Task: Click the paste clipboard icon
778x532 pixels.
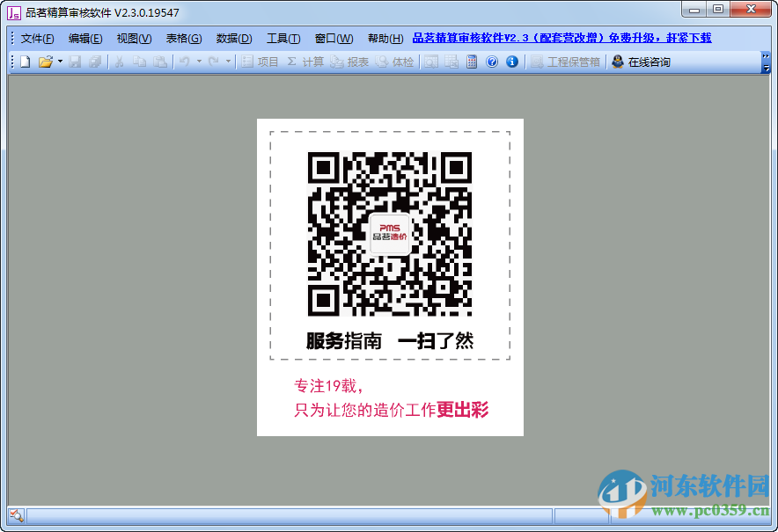Action: coord(160,62)
